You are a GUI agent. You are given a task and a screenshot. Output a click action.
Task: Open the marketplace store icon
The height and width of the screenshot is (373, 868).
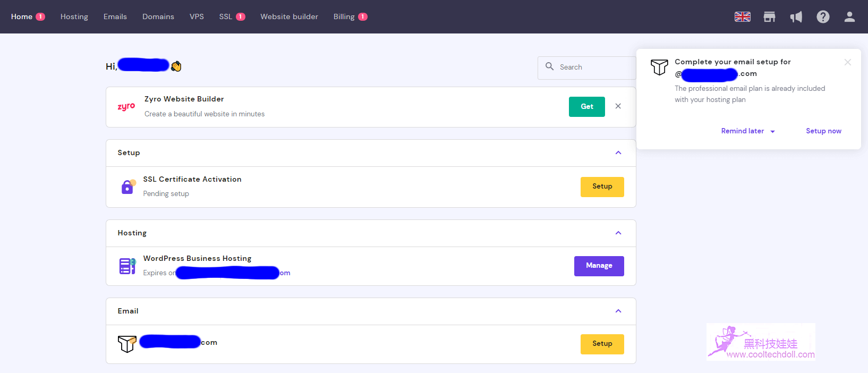tap(769, 16)
